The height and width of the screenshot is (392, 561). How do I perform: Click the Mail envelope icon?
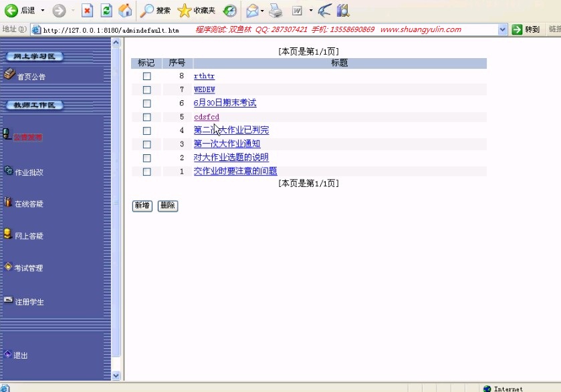[252, 11]
